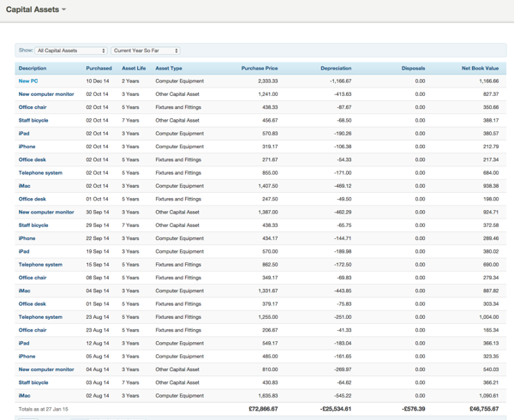
Task: Open the Capital Assets title dropdown arrow
Action: [64, 10]
